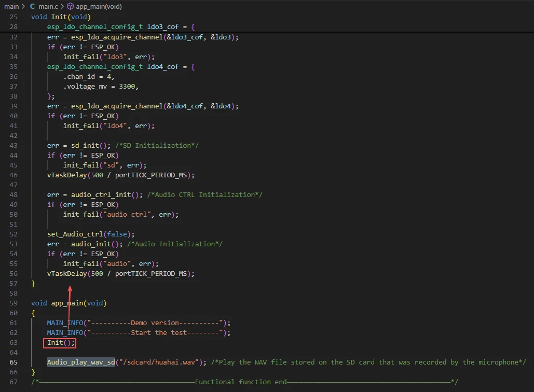The image size is (534, 392).
Task: Click the void app_main(void) definition
Action: click(69, 303)
